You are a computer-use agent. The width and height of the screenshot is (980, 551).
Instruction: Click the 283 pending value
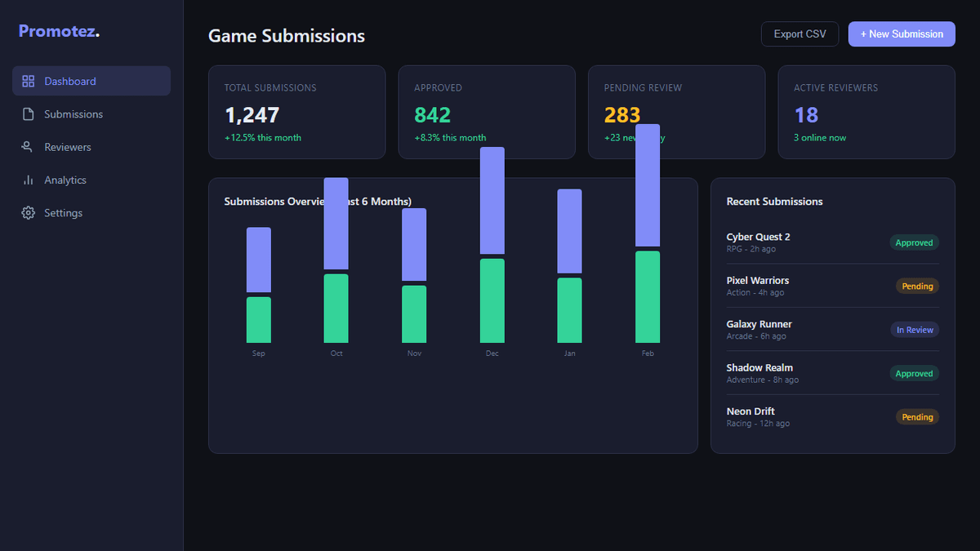point(622,115)
